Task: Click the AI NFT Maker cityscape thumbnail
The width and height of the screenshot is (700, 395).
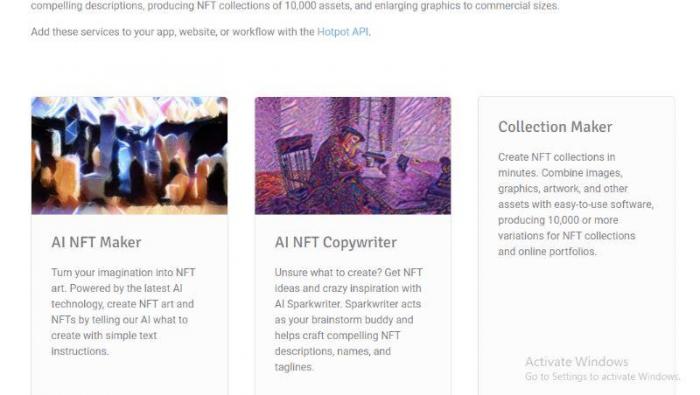Action: click(129, 155)
